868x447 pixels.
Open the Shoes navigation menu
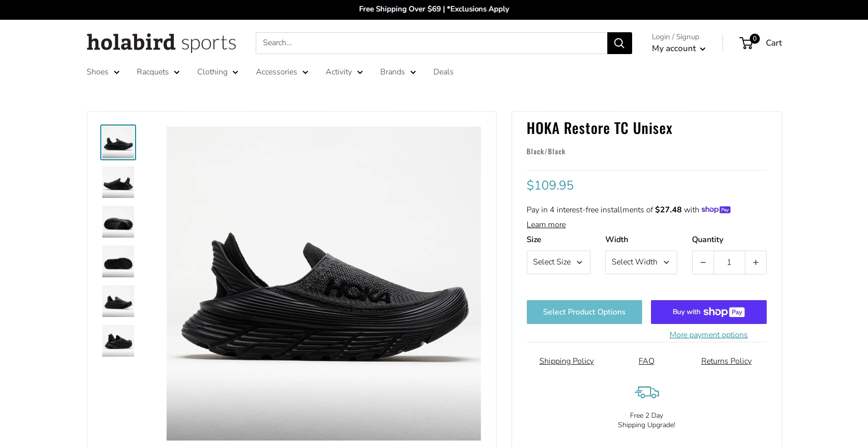(103, 72)
